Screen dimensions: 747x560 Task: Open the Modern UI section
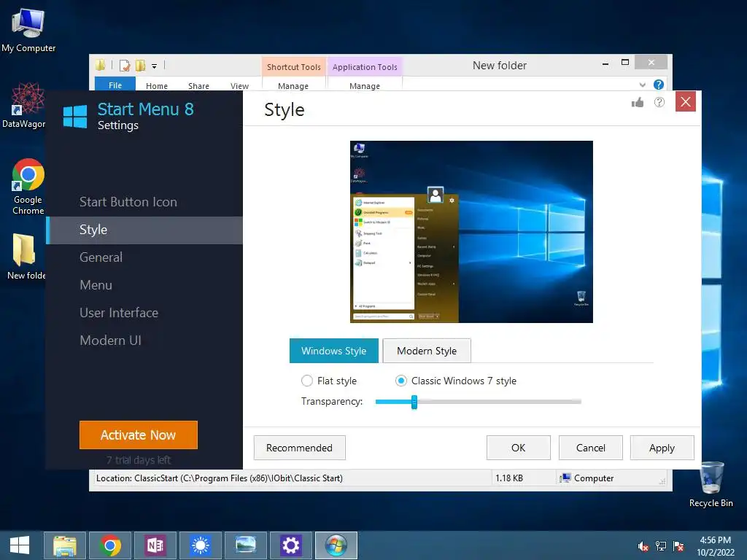[x=111, y=341]
